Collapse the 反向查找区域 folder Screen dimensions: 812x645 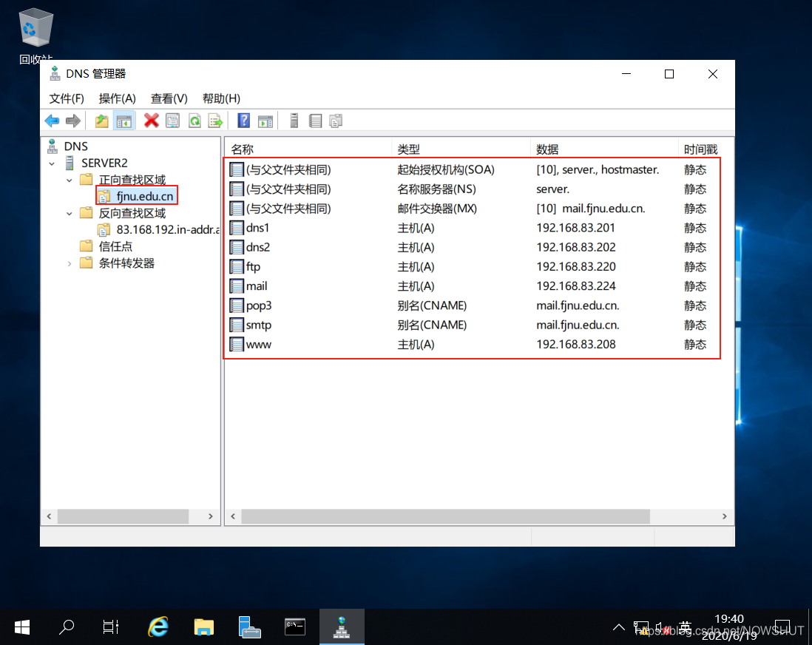(69, 213)
